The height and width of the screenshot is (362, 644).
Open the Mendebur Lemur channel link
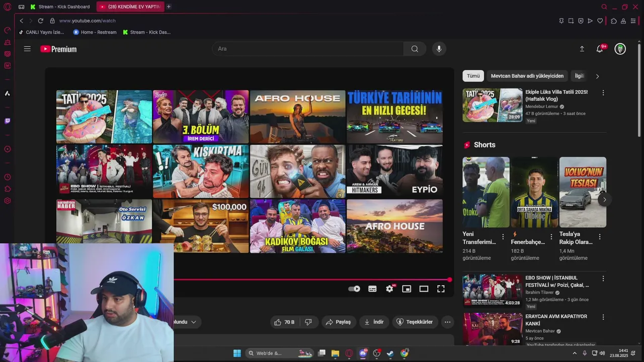pos(542,107)
